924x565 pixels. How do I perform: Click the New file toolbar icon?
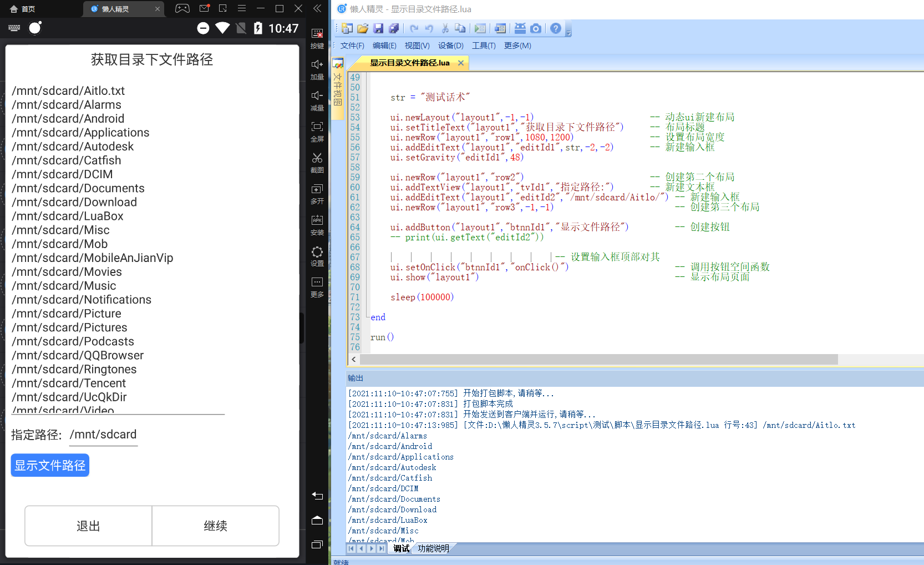point(347,28)
